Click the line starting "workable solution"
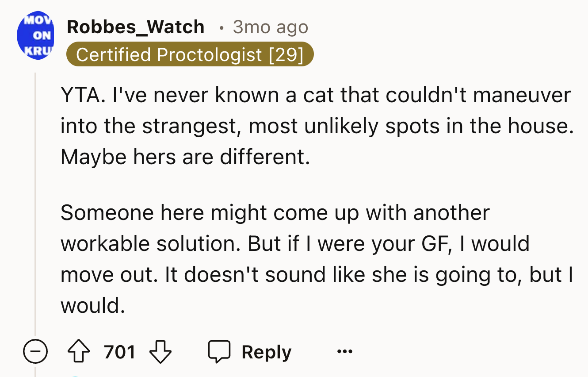 pos(294,244)
